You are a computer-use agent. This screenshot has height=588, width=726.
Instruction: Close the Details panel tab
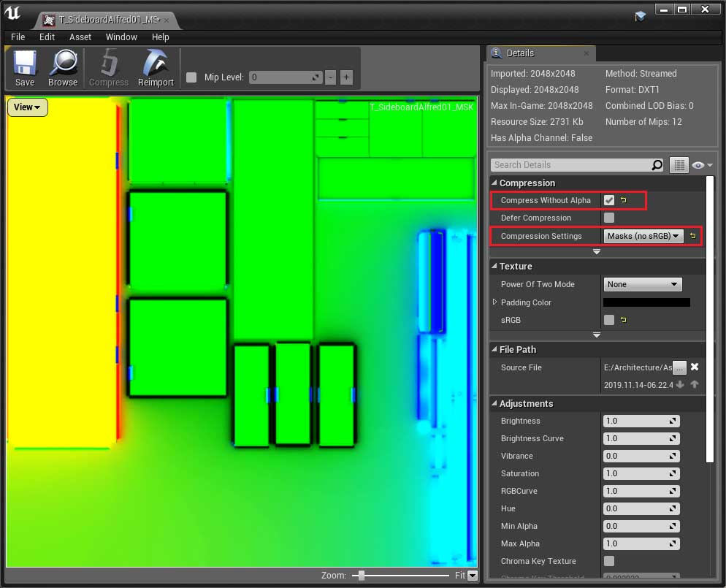[x=586, y=53]
